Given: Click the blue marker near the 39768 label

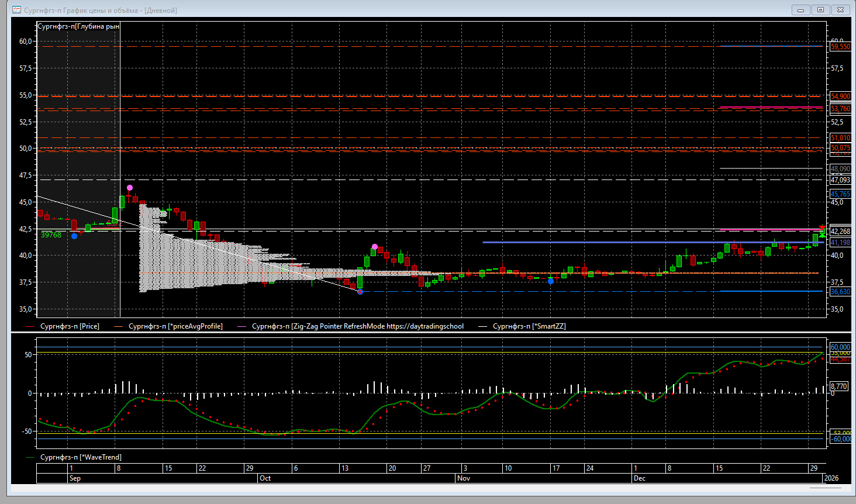Looking at the screenshot, I should 74,236.
